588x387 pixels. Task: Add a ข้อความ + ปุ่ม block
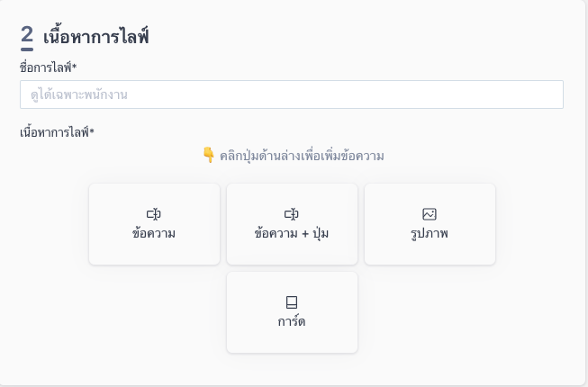pos(292,224)
